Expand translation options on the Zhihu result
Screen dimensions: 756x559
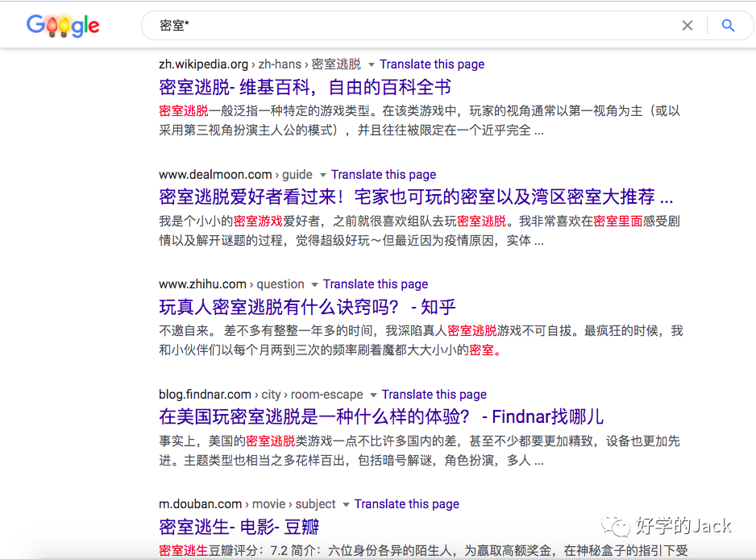click(314, 284)
